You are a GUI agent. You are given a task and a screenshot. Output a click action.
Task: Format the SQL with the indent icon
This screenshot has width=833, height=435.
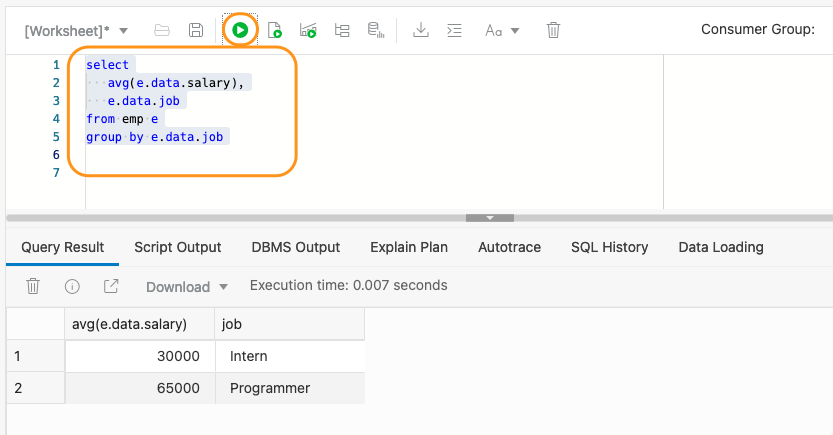pyautogui.click(x=454, y=30)
